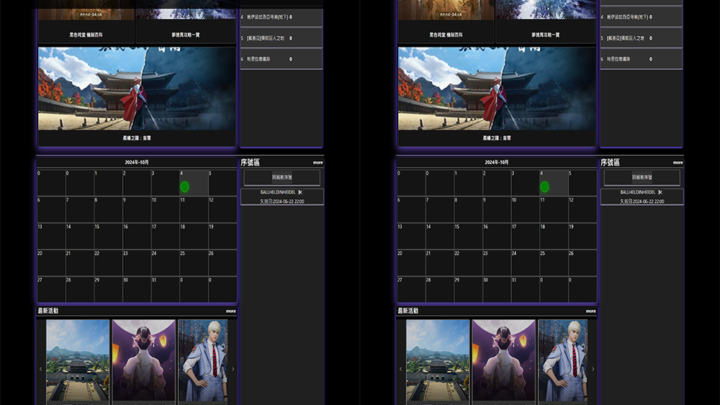The width and height of the screenshot is (720, 405).
Task: Open the white-haired man activity thumbnail, right pane
Action: (563, 361)
